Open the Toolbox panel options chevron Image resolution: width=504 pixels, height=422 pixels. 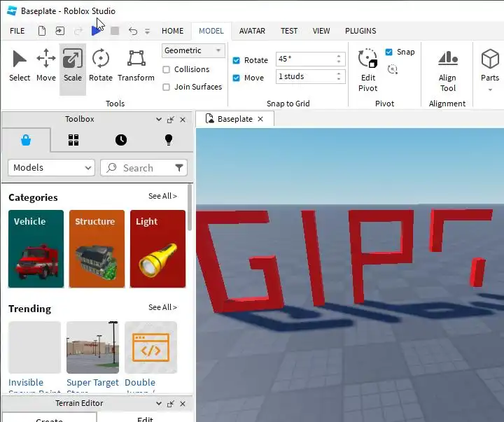(158, 119)
